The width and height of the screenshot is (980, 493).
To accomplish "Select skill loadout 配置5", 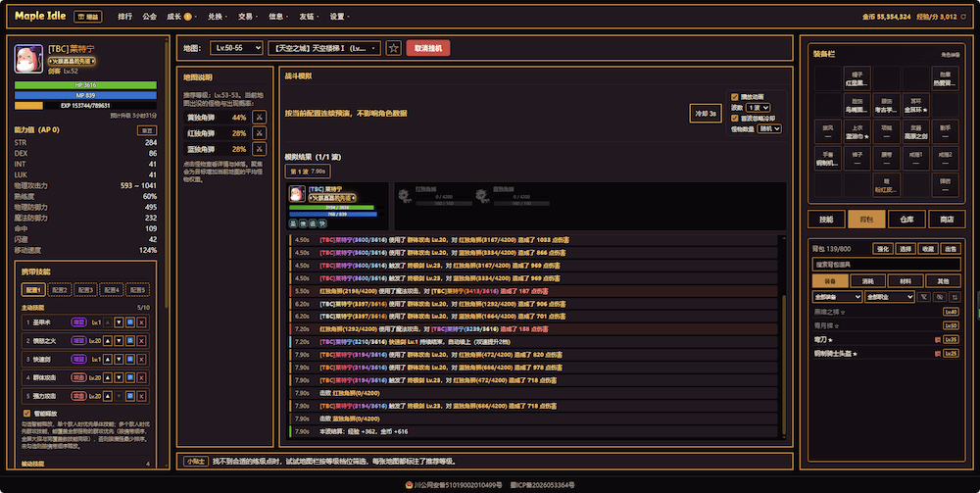I will [x=137, y=290].
